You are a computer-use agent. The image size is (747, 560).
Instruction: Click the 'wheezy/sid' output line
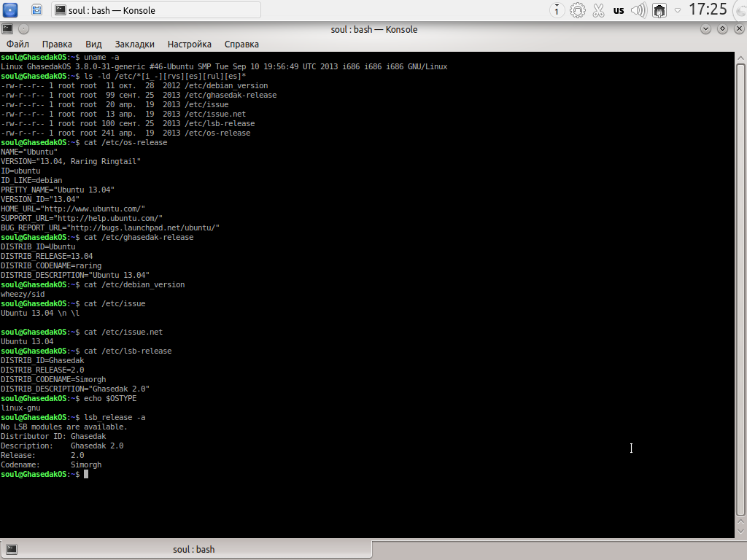[x=23, y=295]
